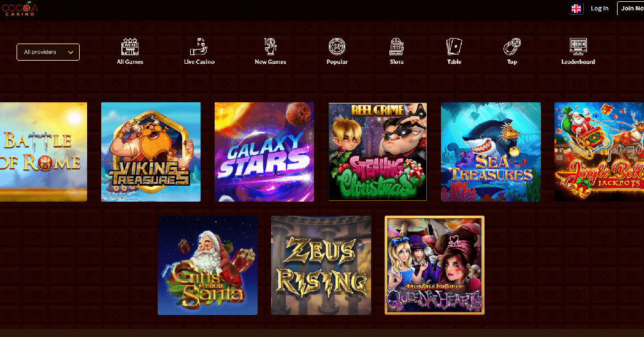Viewport: 644px width, 337px height.
Task: Launch the Zeus Rising game tile
Action: 321,265
